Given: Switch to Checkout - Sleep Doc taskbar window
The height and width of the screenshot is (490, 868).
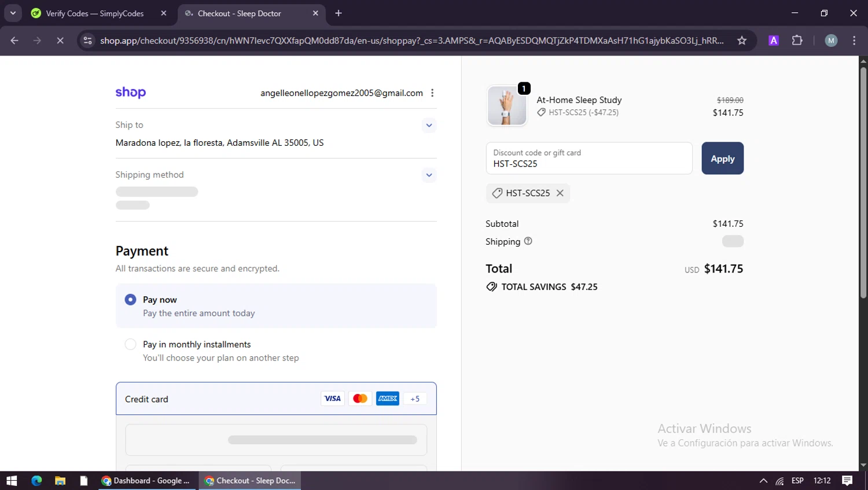Looking at the screenshot, I should tap(250, 481).
